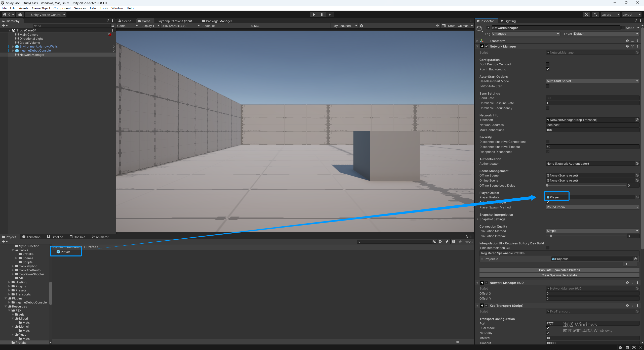Image resolution: width=644 pixels, height=350 pixels.
Task: Open Player Spawn Method dropdown
Action: [592, 207]
